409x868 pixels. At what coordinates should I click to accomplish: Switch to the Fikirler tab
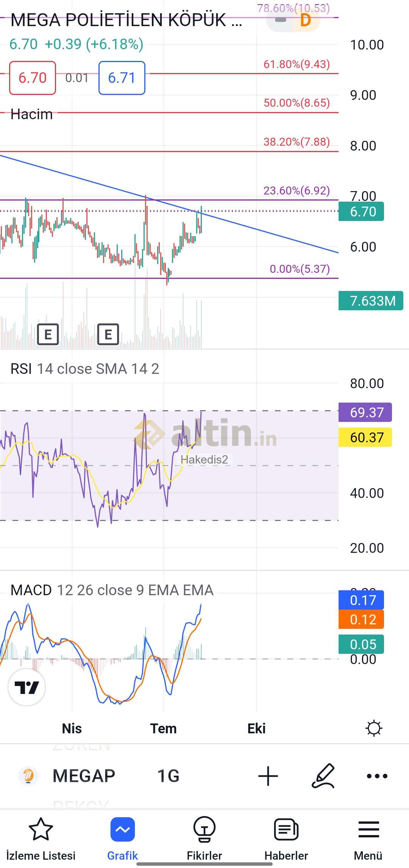click(204, 837)
